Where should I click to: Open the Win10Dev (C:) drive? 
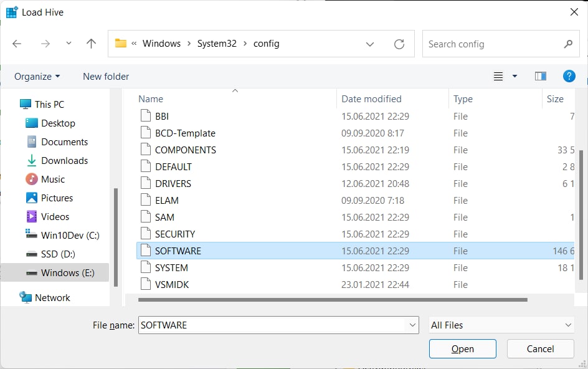point(62,236)
